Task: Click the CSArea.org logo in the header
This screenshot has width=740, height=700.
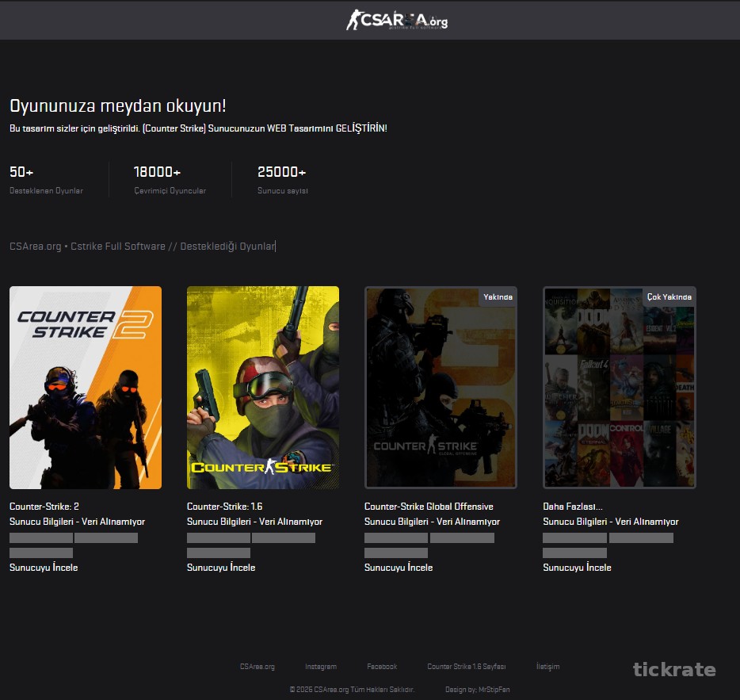Action: pyautogui.click(x=395, y=20)
